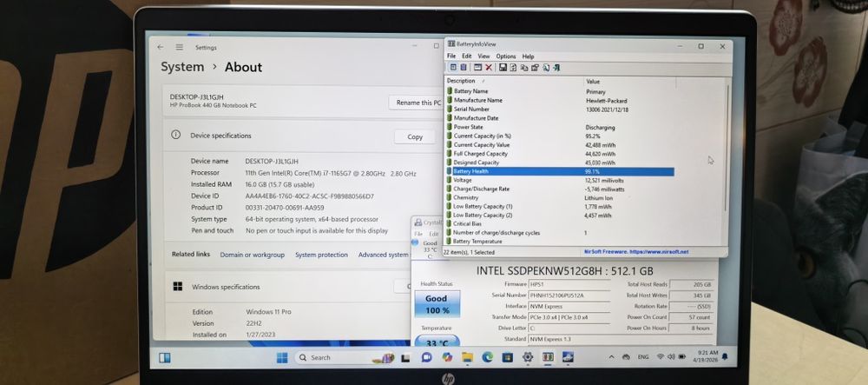Select the Charge/Discharge Rate row
Viewport: 868px width, 385px height.
[560, 189]
